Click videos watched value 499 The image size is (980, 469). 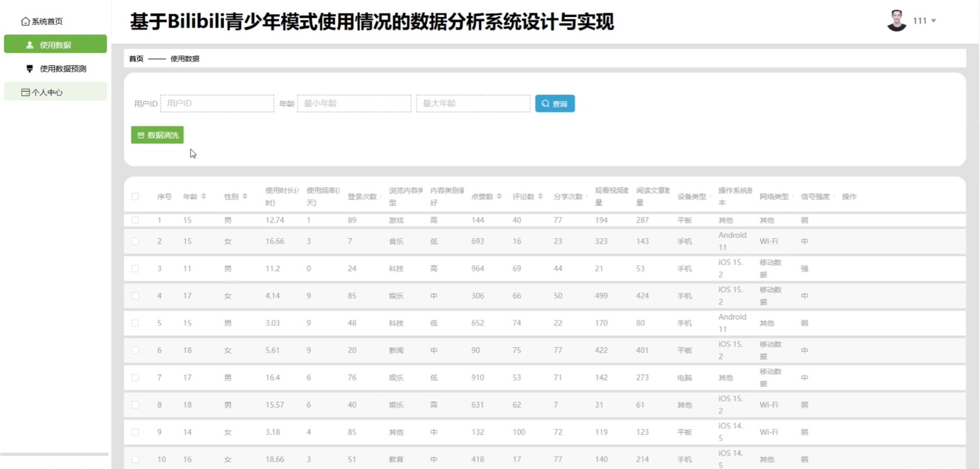[x=601, y=296]
